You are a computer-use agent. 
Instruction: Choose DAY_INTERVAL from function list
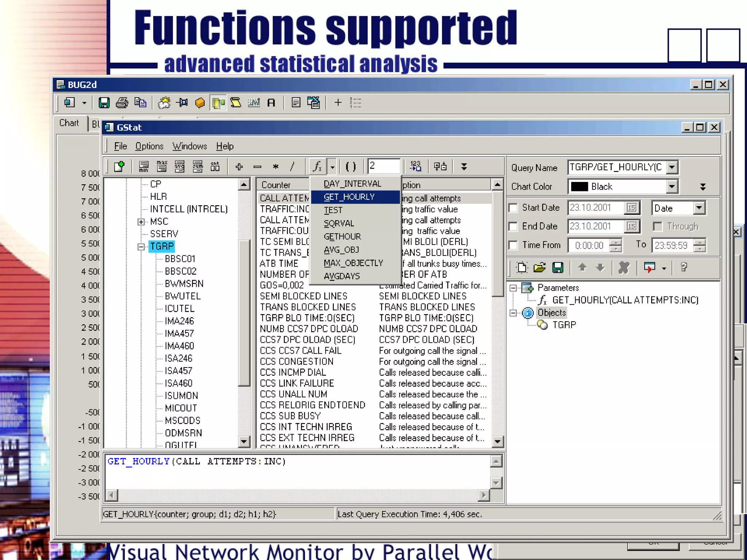(x=356, y=184)
